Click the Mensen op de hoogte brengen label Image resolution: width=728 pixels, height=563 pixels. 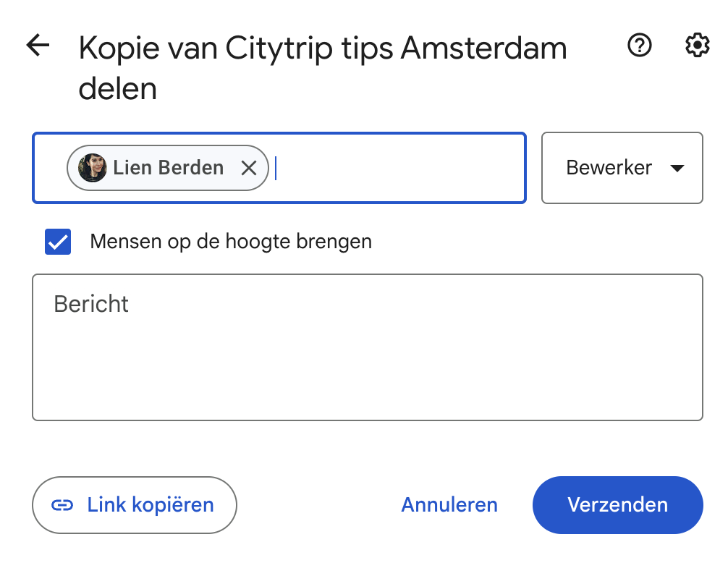(x=231, y=242)
